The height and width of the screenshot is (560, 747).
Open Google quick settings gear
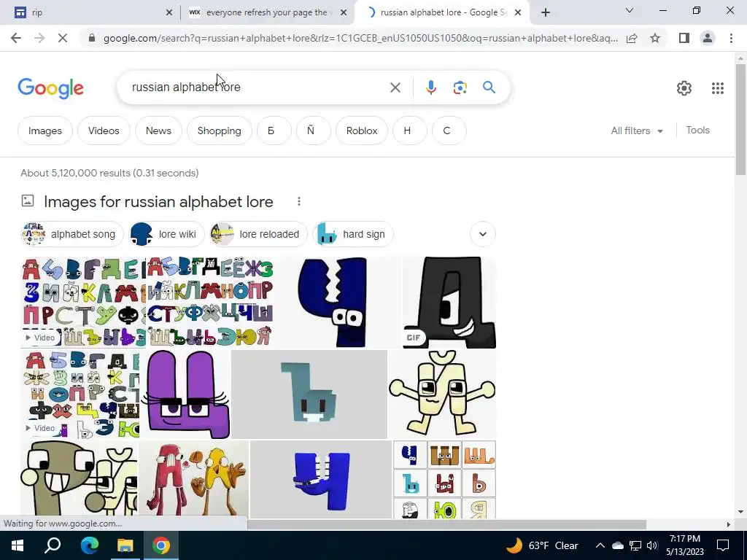(x=684, y=88)
